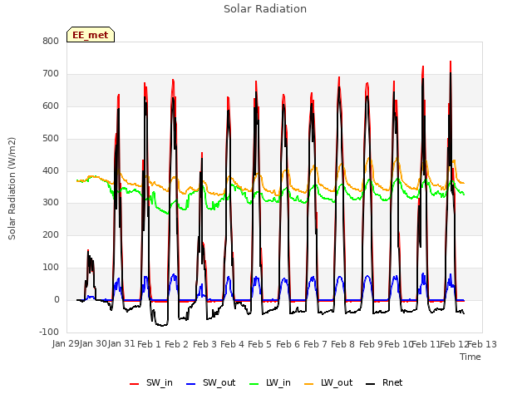Viewport: 532px width, 399px height.
Task: Click the Jan 29 date tick label
Action: (66, 344)
